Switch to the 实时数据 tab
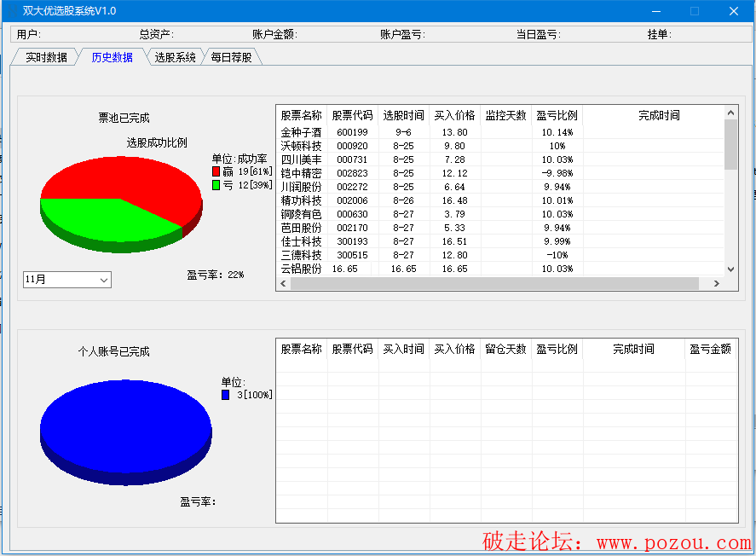 pyautogui.click(x=46, y=57)
